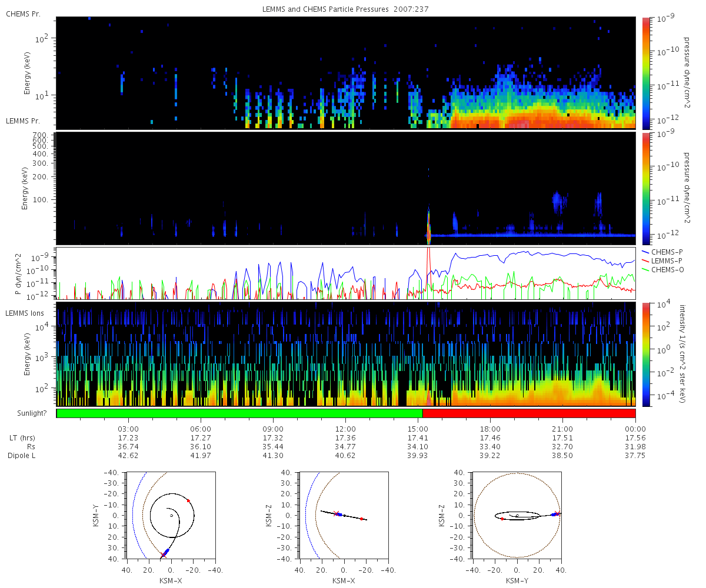Click the Dipole L row label

(23, 456)
